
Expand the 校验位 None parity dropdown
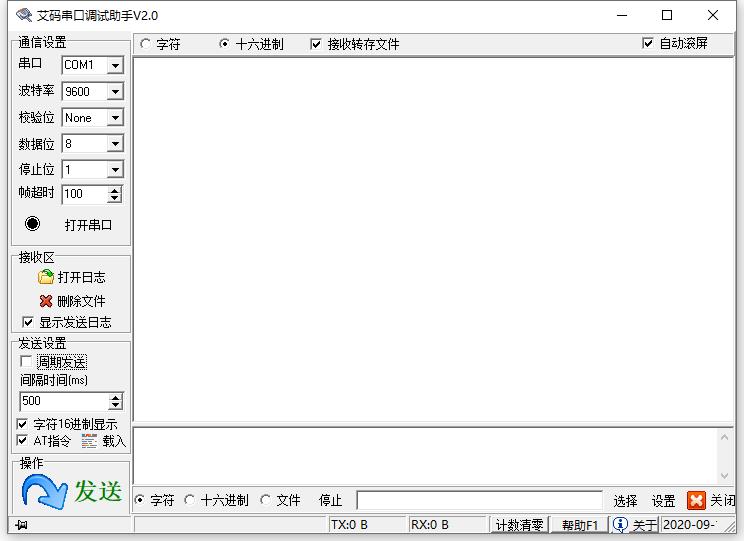(115, 118)
